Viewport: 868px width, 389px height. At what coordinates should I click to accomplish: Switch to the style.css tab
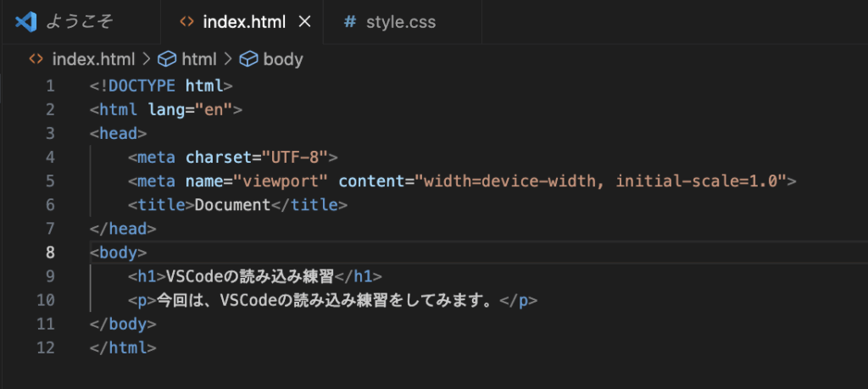[x=402, y=22]
